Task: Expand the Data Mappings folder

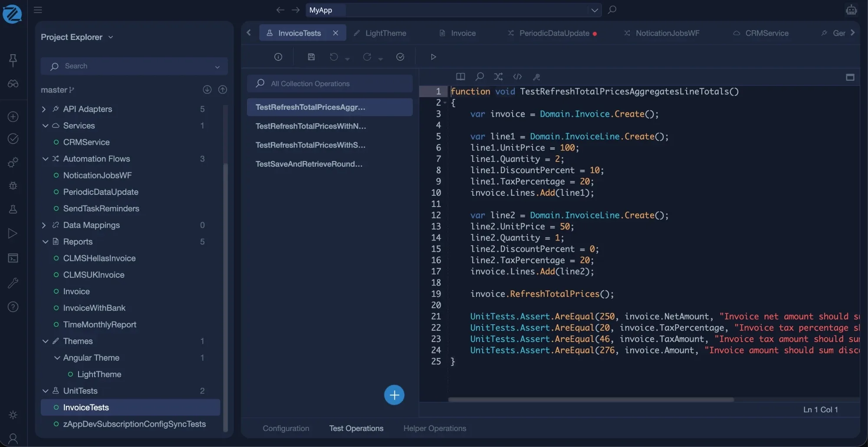Action: [x=44, y=225]
